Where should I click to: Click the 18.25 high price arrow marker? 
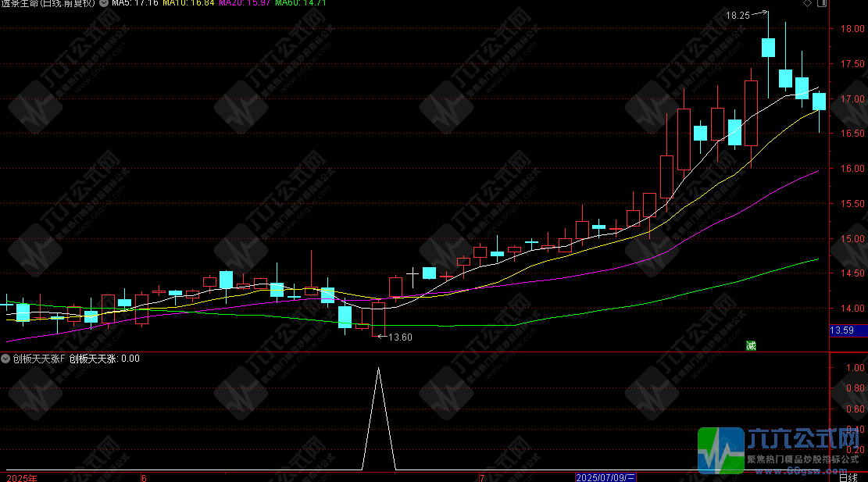point(747,15)
